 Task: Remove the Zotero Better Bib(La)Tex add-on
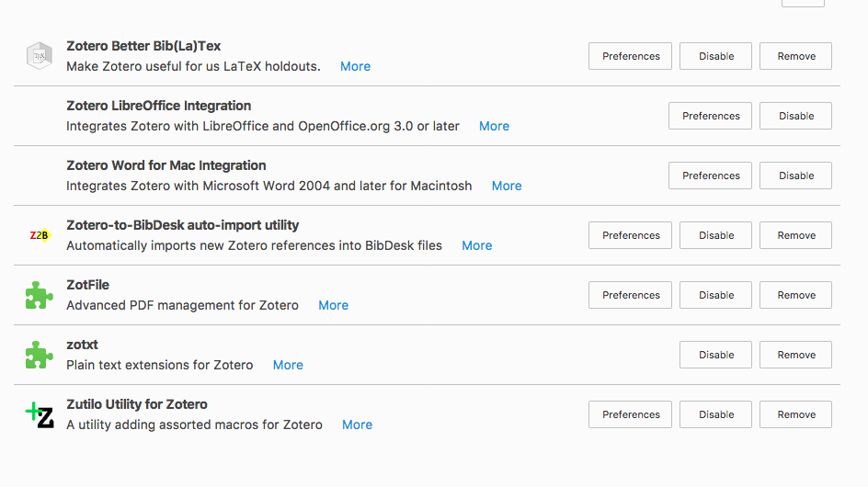pos(795,56)
